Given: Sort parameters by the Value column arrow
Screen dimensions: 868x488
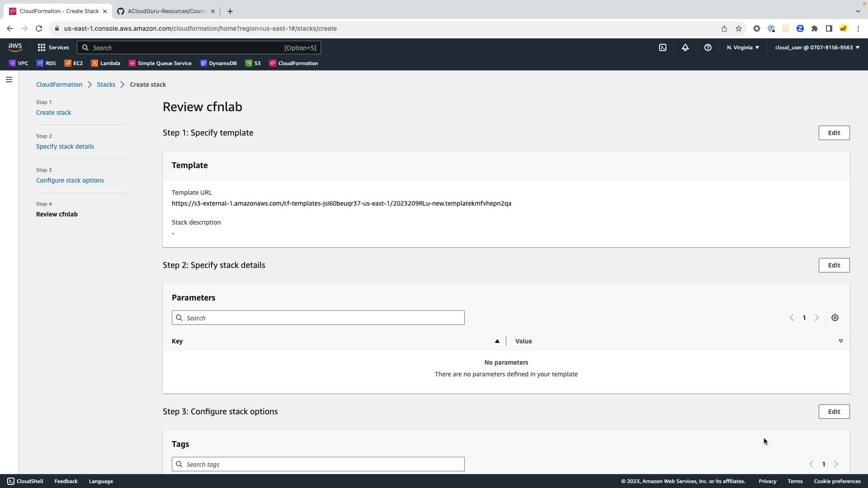Looking at the screenshot, I should (x=841, y=341).
